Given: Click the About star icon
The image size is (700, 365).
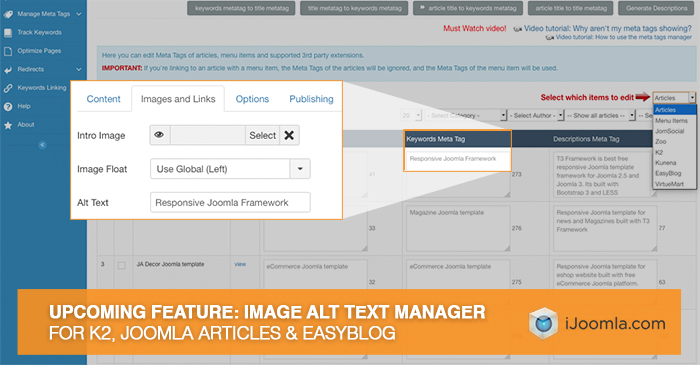Looking at the screenshot, I should click(8, 125).
